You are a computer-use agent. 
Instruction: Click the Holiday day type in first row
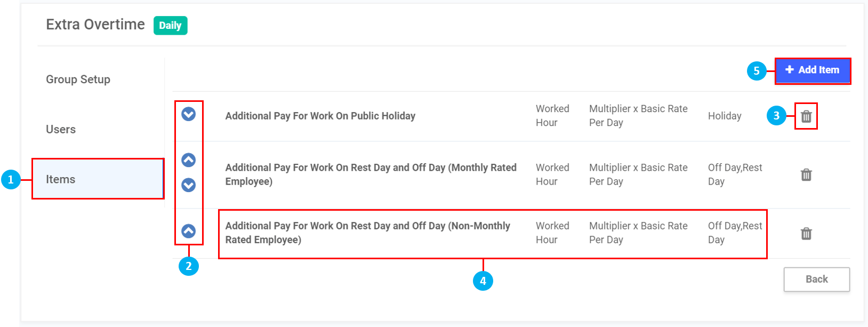(724, 116)
